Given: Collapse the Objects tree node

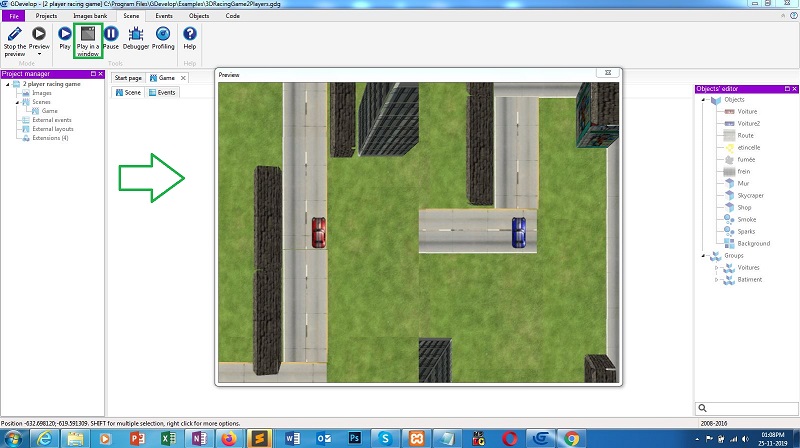Looking at the screenshot, I should point(703,100).
